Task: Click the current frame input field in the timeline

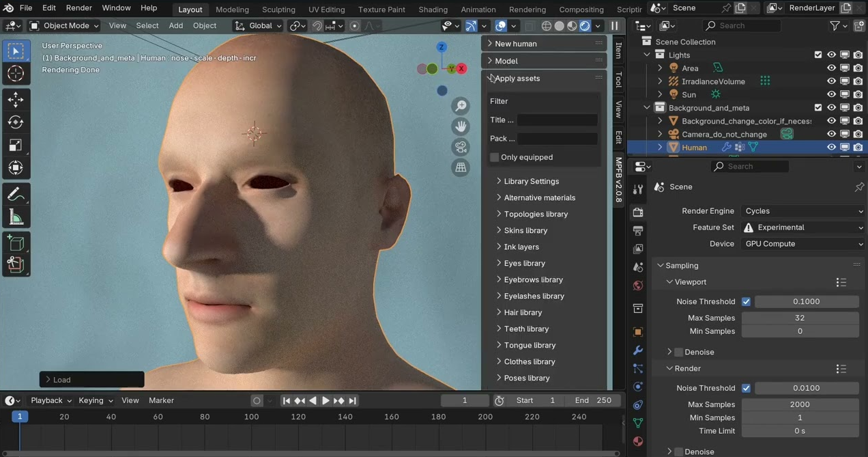Action: (465, 400)
